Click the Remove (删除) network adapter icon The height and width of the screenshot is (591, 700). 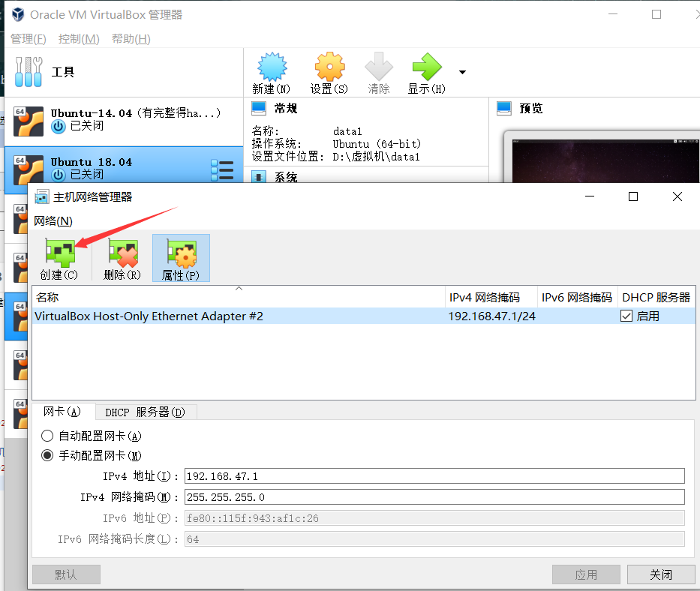pyautogui.click(x=123, y=253)
